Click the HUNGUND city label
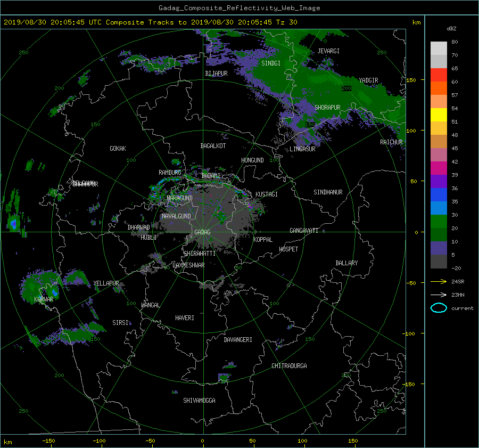Screen dimensions: 479x448 [252, 160]
